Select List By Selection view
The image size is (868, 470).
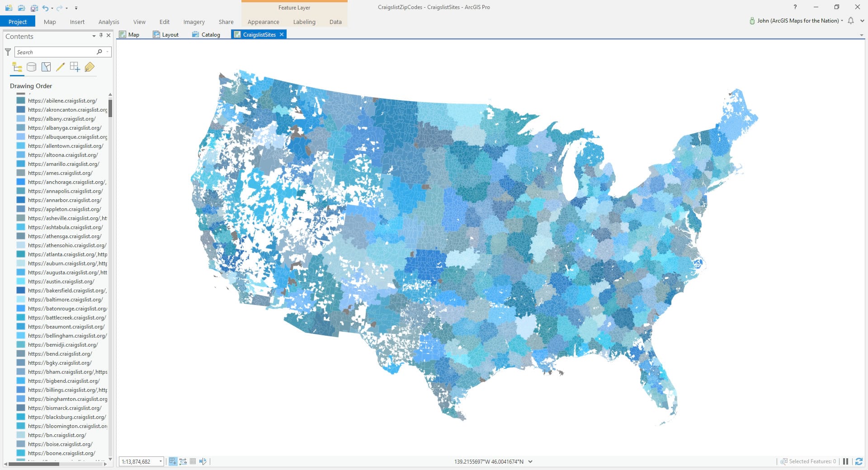(x=46, y=67)
